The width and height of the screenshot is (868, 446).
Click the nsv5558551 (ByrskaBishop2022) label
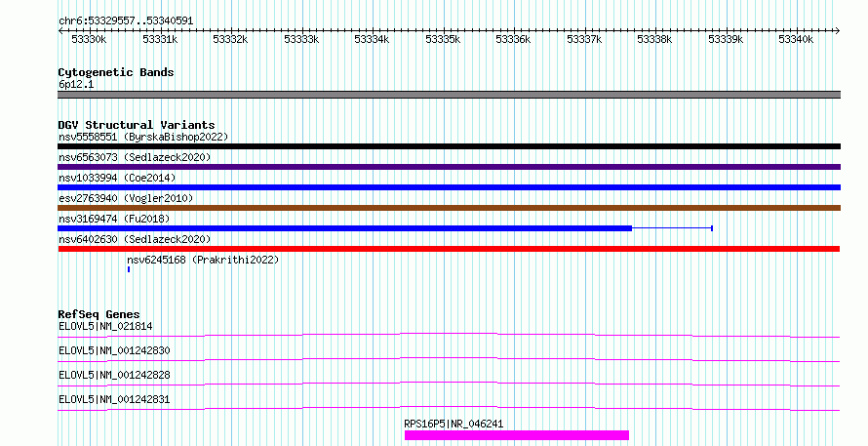(x=143, y=137)
